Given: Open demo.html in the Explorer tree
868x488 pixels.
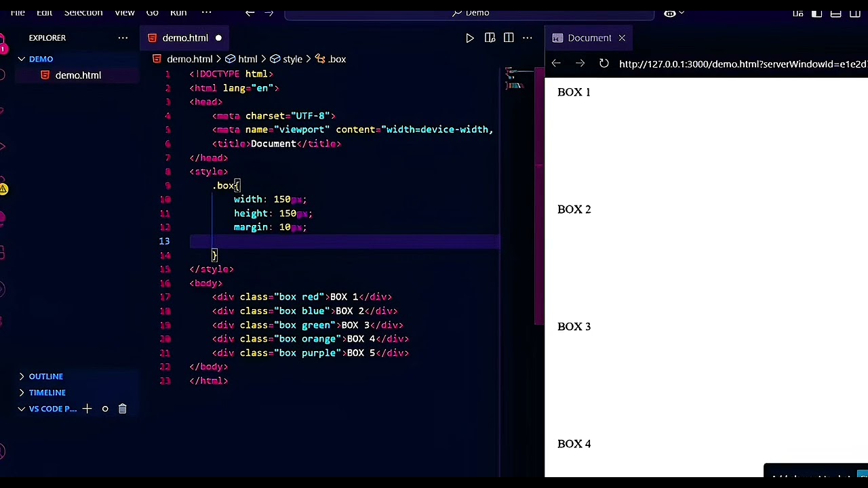Looking at the screenshot, I should (78, 75).
